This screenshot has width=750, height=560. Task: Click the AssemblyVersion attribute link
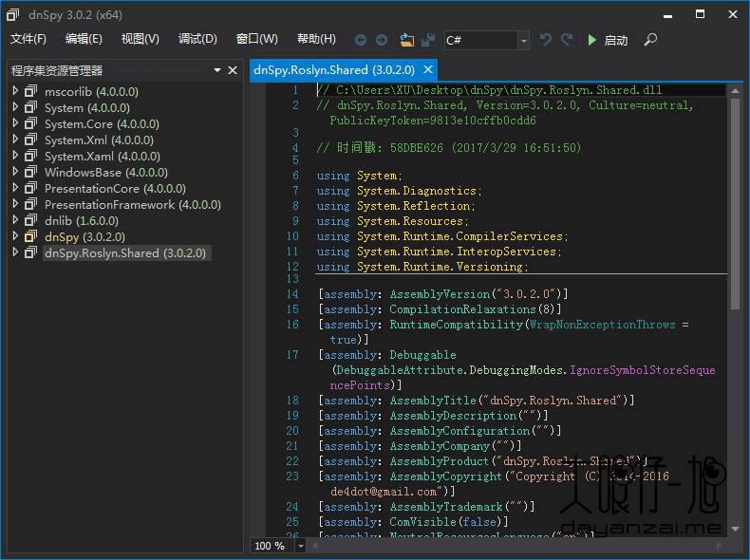[440, 293]
